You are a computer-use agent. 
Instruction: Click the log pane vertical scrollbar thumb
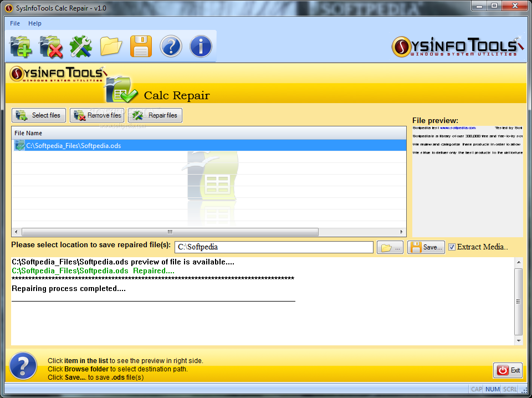click(519, 302)
